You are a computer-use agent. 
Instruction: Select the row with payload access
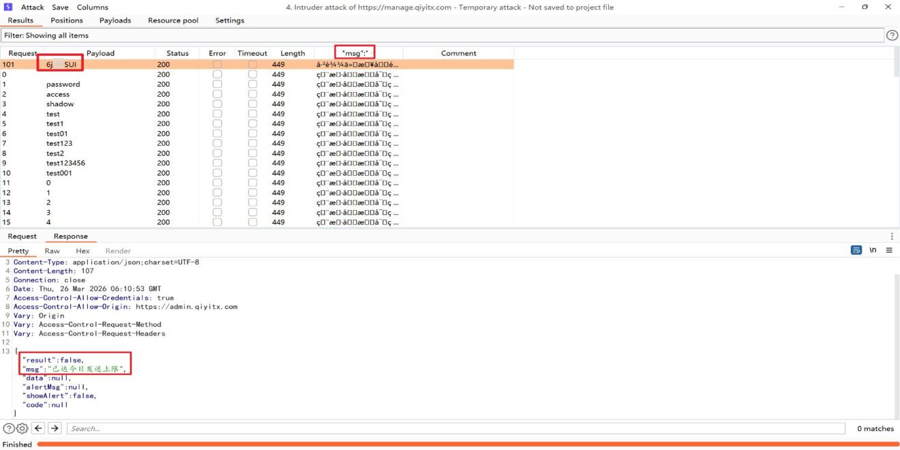pyautogui.click(x=257, y=94)
